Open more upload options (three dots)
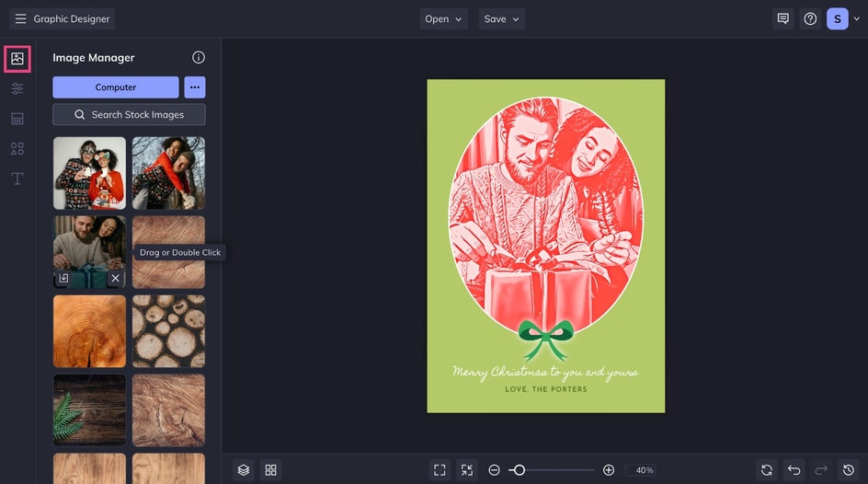Image resolution: width=868 pixels, height=484 pixels. [195, 86]
